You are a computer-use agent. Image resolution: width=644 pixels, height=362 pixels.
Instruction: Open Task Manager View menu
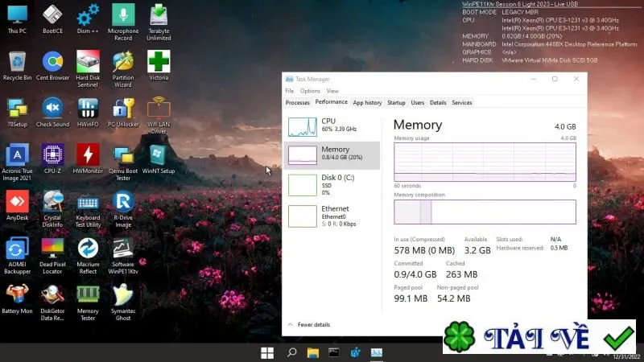click(x=332, y=91)
